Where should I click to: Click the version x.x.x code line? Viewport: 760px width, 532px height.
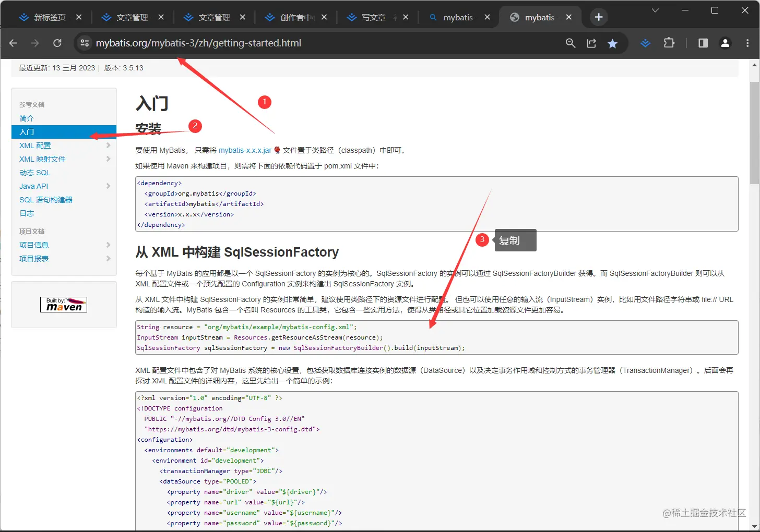click(189, 214)
